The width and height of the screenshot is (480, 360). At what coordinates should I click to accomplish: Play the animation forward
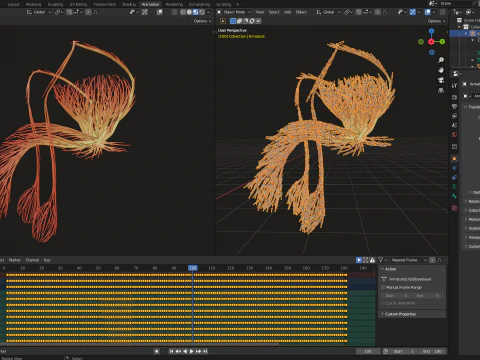(x=191, y=351)
